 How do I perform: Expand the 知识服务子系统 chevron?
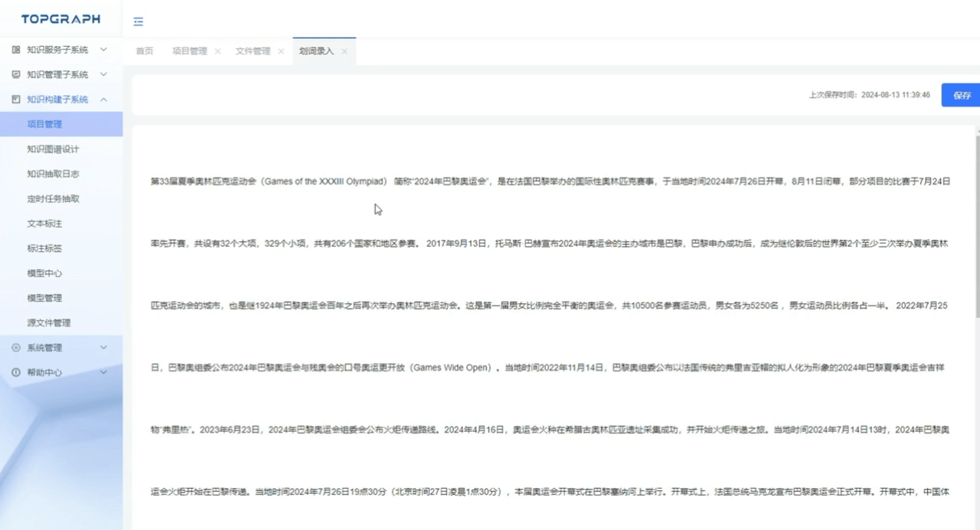[x=103, y=50]
